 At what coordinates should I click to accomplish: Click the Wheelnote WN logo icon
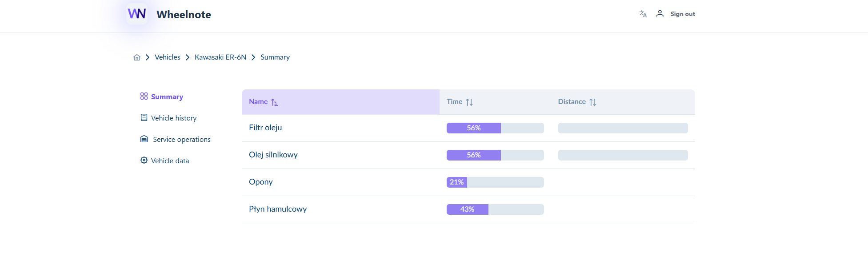tap(137, 14)
